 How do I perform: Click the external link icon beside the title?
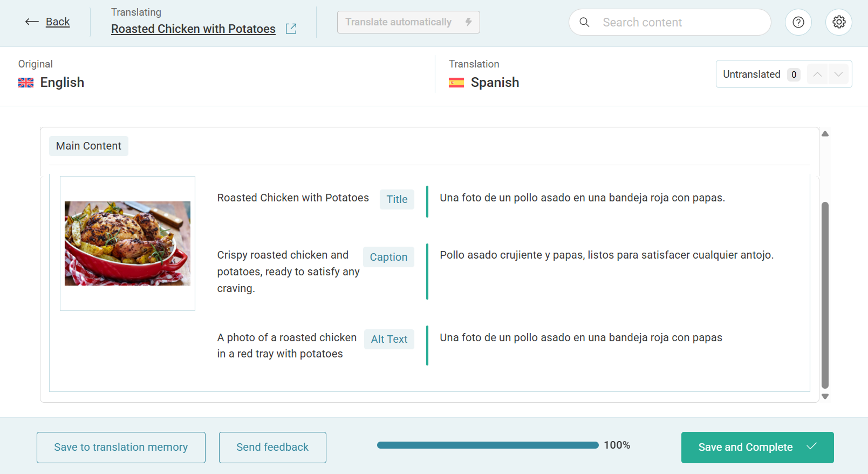click(x=291, y=29)
